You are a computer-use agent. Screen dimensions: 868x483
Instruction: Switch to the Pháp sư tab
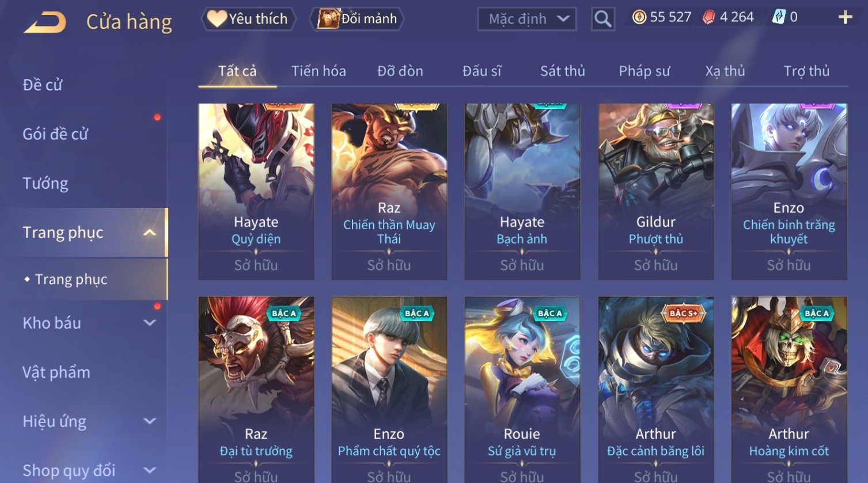644,71
